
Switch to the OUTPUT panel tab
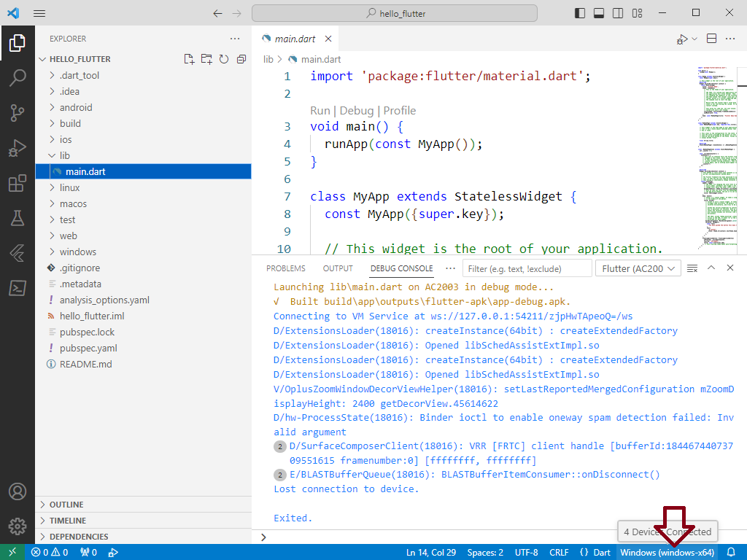tap(338, 268)
